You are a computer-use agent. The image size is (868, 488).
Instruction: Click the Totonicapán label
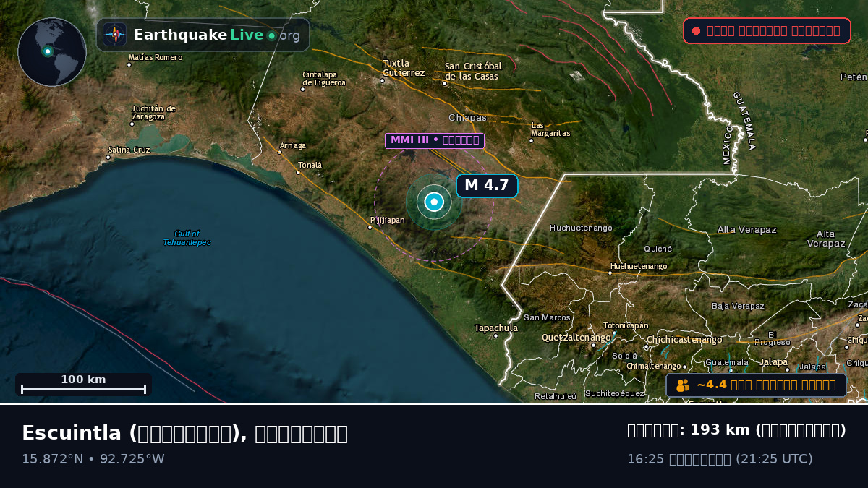point(626,325)
